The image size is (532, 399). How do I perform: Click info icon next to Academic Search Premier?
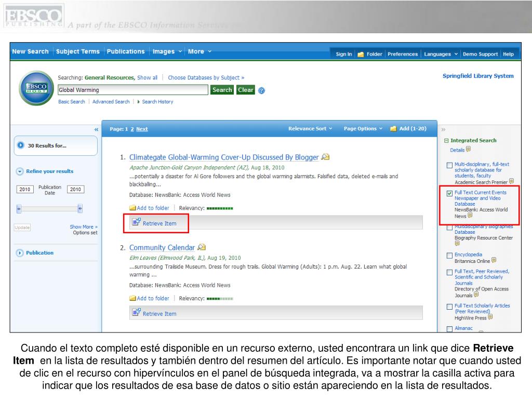tap(511, 181)
